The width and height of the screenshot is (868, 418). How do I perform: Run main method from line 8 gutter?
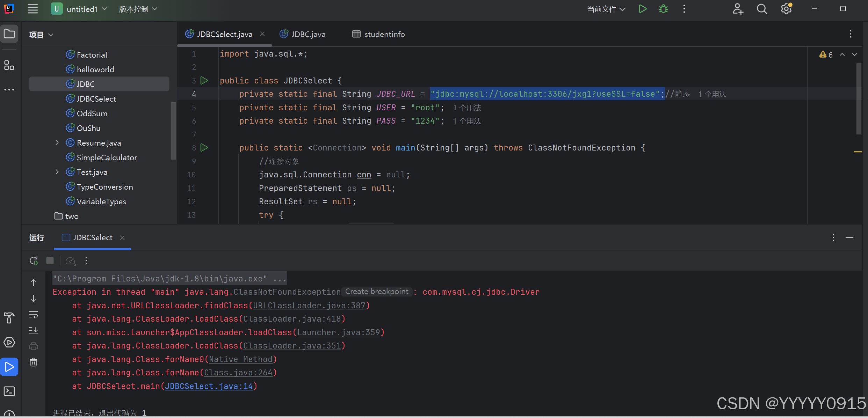(x=204, y=148)
